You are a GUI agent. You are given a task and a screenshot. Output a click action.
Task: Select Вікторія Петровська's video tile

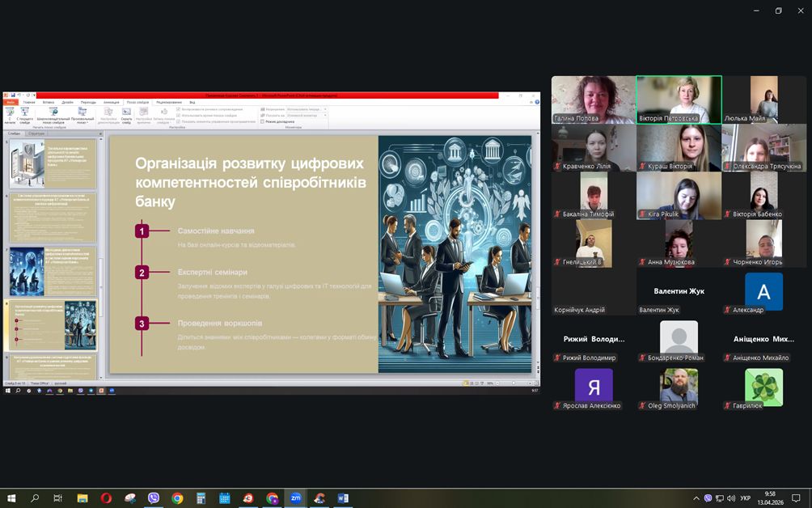tap(679, 99)
